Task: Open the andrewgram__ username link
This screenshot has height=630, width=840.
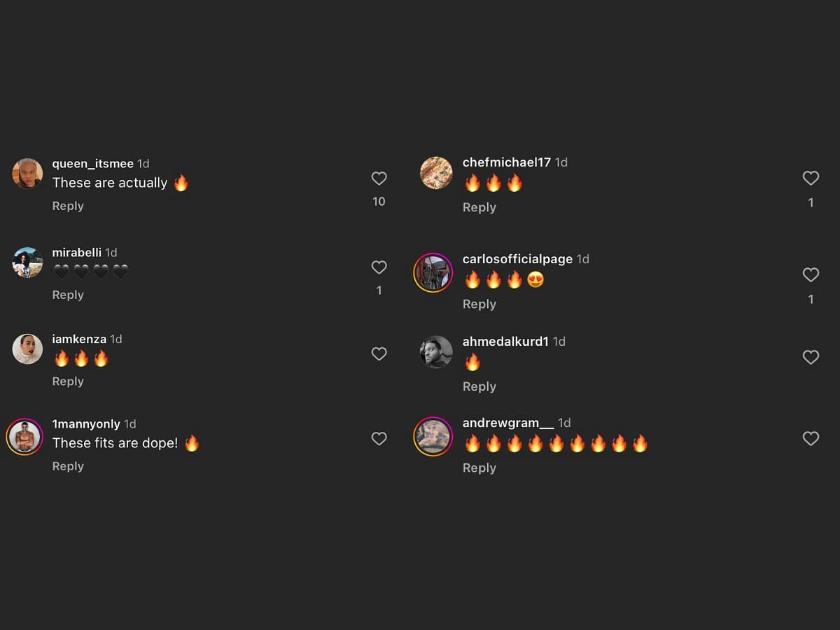Action: [x=508, y=423]
